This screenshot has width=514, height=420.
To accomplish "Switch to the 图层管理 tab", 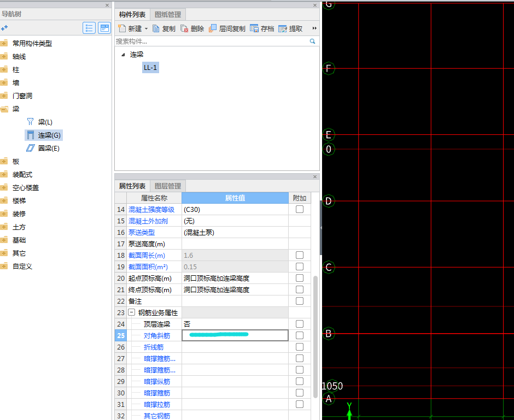I will click(168, 186).
